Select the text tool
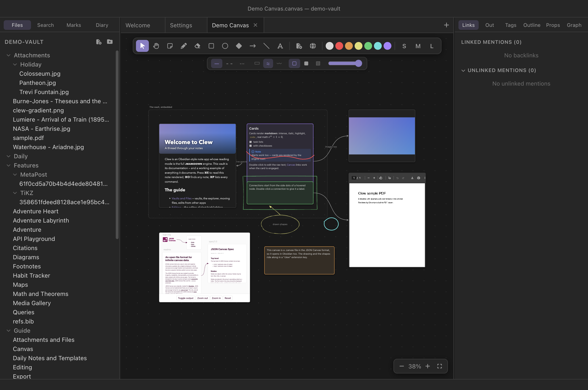The image size is (588, 390). click(280, 46)
